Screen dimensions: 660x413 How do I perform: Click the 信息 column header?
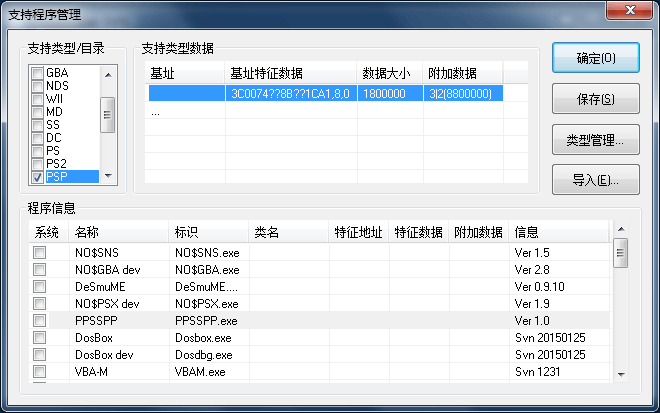(x=560, y=232)
